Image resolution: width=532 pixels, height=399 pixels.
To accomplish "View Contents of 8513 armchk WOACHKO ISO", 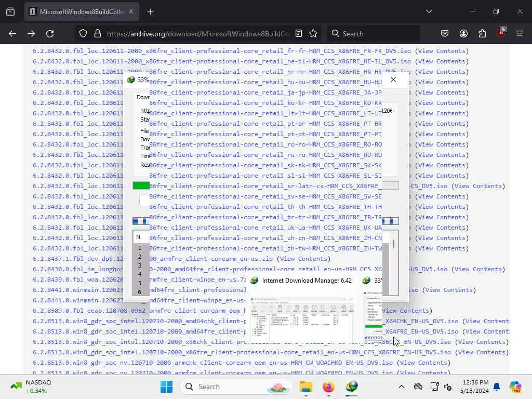I will (423, 363).
